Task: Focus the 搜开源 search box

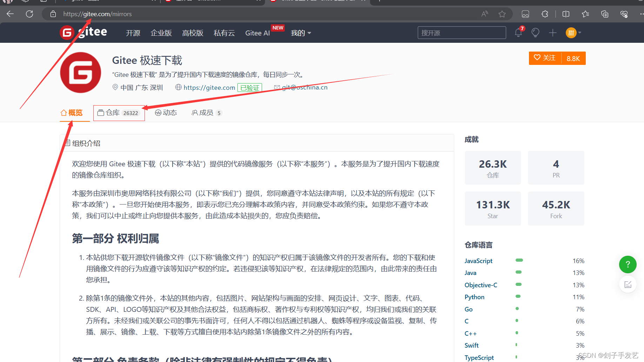Action: [462, 33]
